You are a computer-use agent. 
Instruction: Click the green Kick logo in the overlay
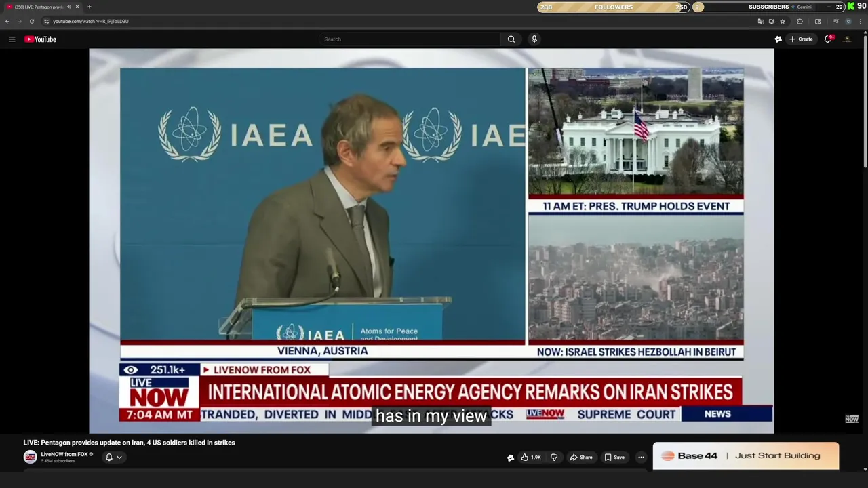click(851, 6)
